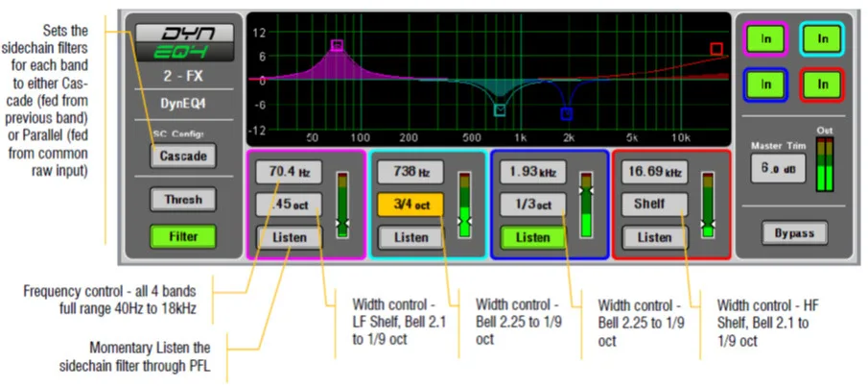Viewport: 868px width, 386px height.
Task: Click the cyan band node on graph
Action: [500, 110]
